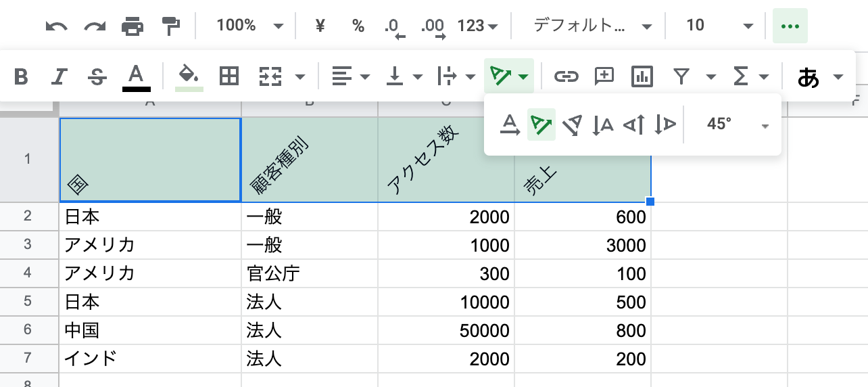This screenshot has height=387, width=868.
Task: Click the print icon
Action: click(132, 26)
